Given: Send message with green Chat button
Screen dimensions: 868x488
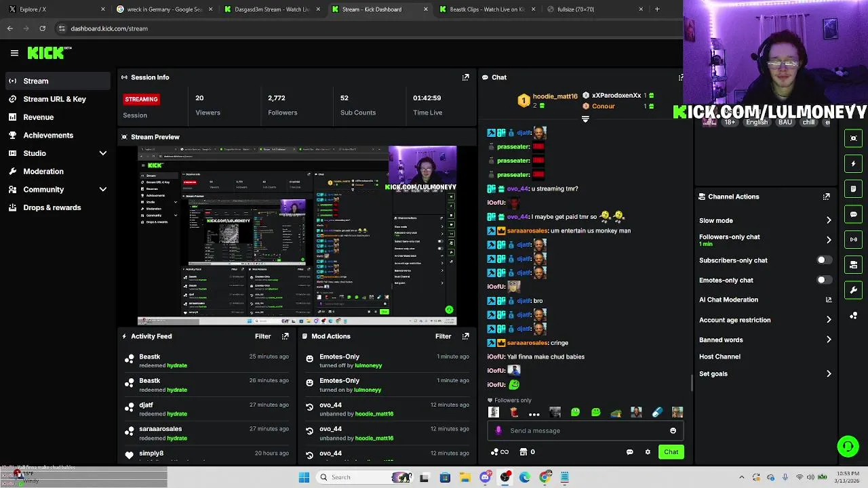Looking at the screenshot, I should tap(671, 452).
